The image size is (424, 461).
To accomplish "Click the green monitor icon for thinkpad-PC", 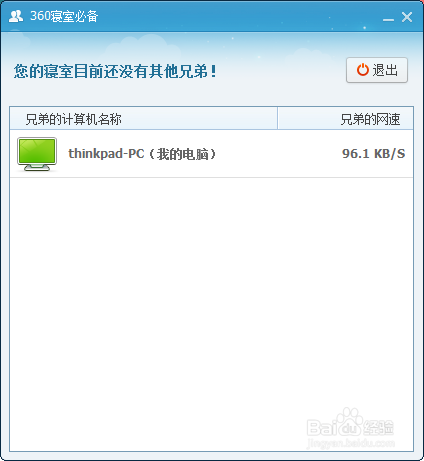I will click(x=37, y=154).
